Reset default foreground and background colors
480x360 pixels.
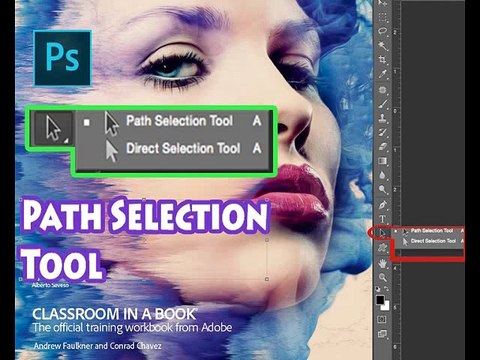(378, 289)
